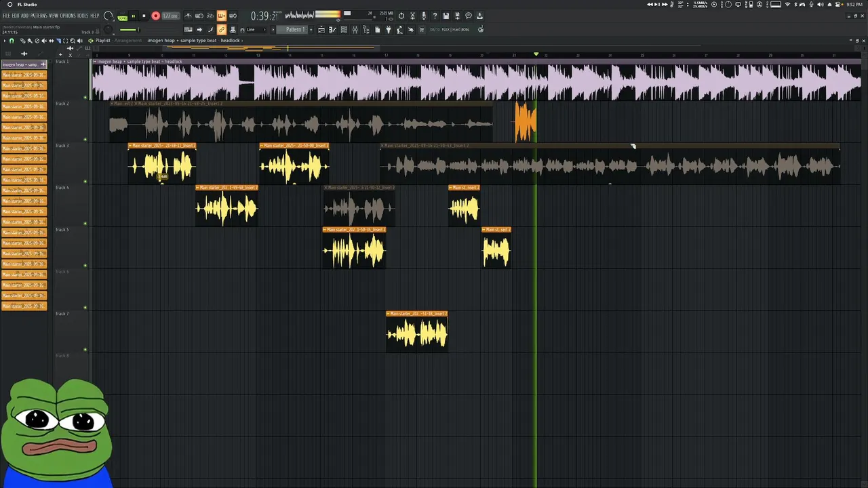Image resolution: width=868 pixels, height=488 pixels.
Task: Open the Browser icon in toolbar
Action: (366, 30)
